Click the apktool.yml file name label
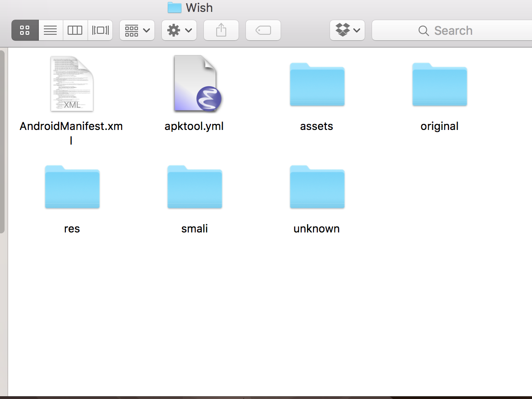 [194, 126]
